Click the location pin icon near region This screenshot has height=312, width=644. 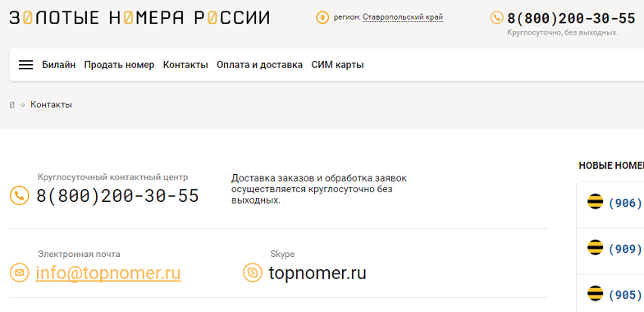click(322, 17)
